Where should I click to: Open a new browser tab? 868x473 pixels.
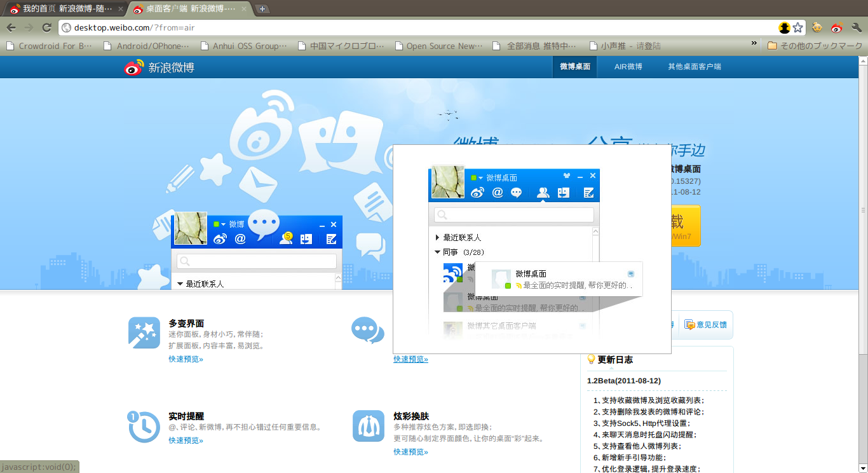coord(262,9)
